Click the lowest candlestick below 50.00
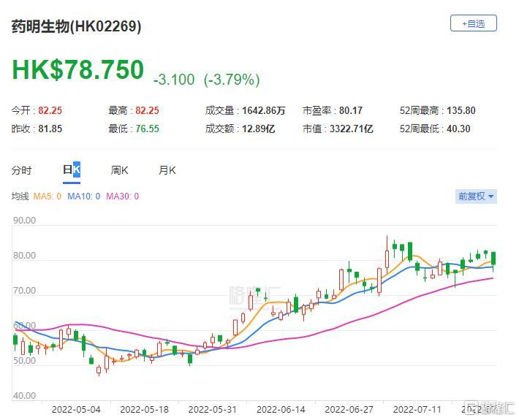The image size is (519, 420). tap(99, 370)
